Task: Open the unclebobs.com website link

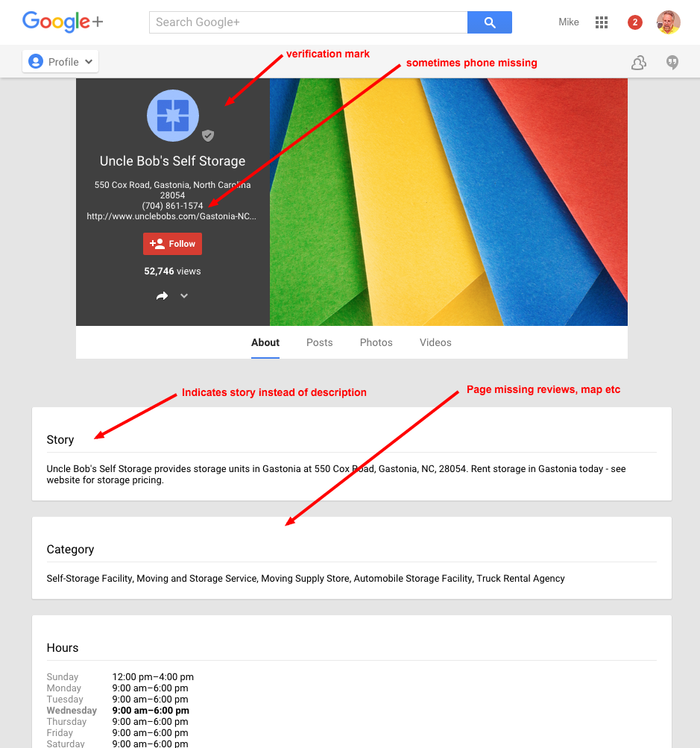Action: (x=171, y=216)
